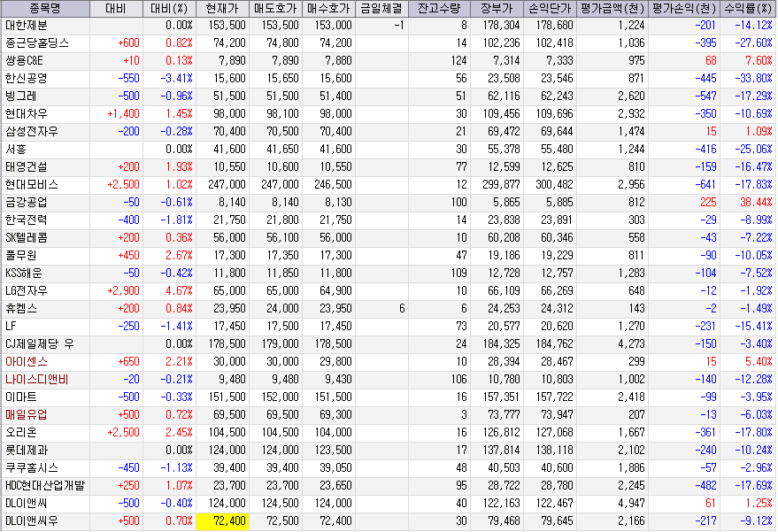This screenshot has width=778, height=532.
Task: Click the 잔고수량 column header
Action: [x=439, y=9]
